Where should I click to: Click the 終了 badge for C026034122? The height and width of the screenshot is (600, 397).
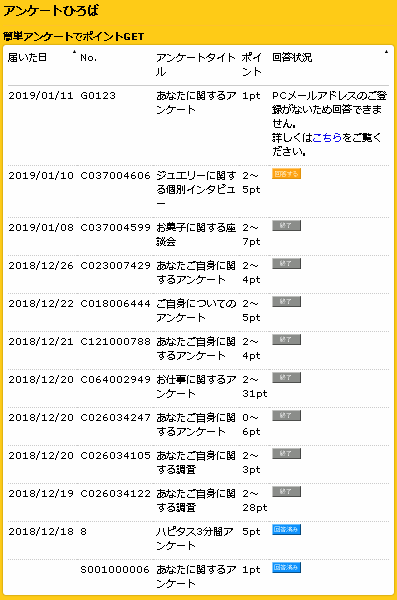coord(286,491)
